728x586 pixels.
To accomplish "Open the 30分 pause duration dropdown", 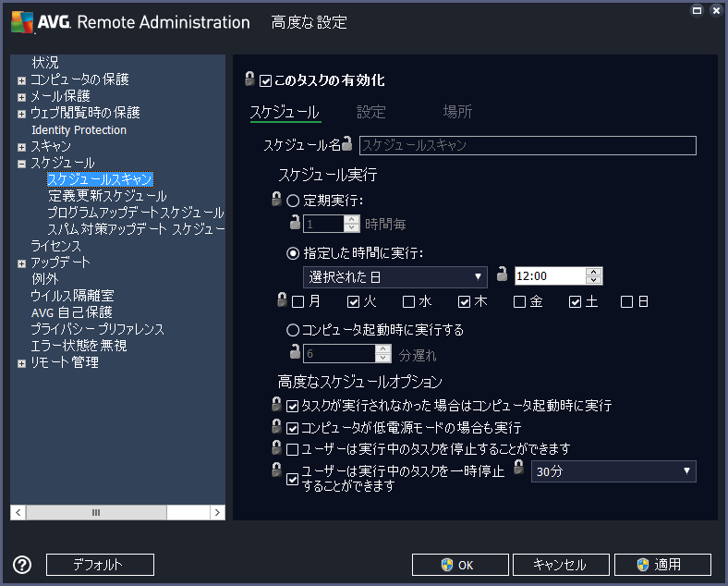I will 613,471.
